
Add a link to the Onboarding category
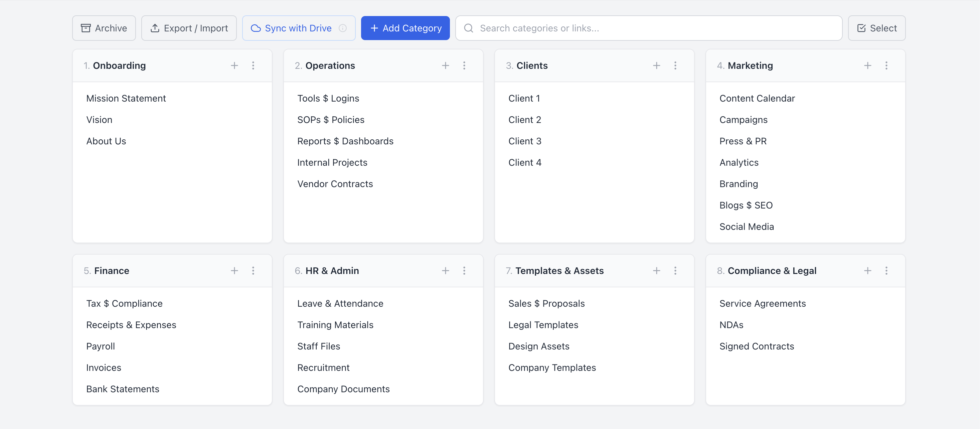[x=234, y=65]
